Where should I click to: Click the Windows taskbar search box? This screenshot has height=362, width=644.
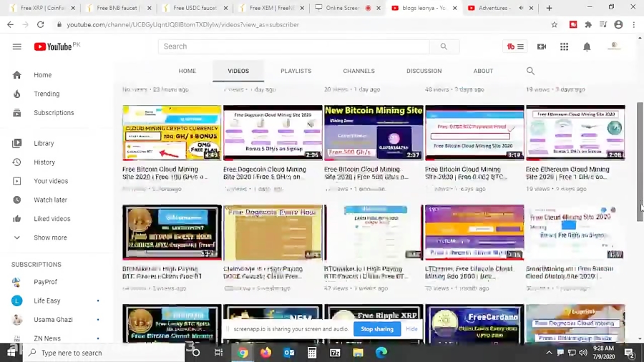(x=104, y=353)
